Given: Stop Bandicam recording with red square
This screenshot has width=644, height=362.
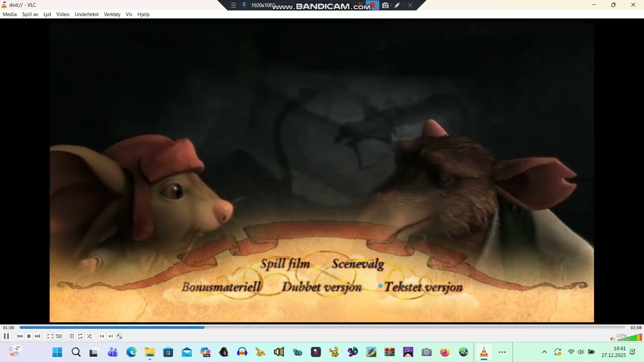Looking at the screenshot, I should pos(373,5).
